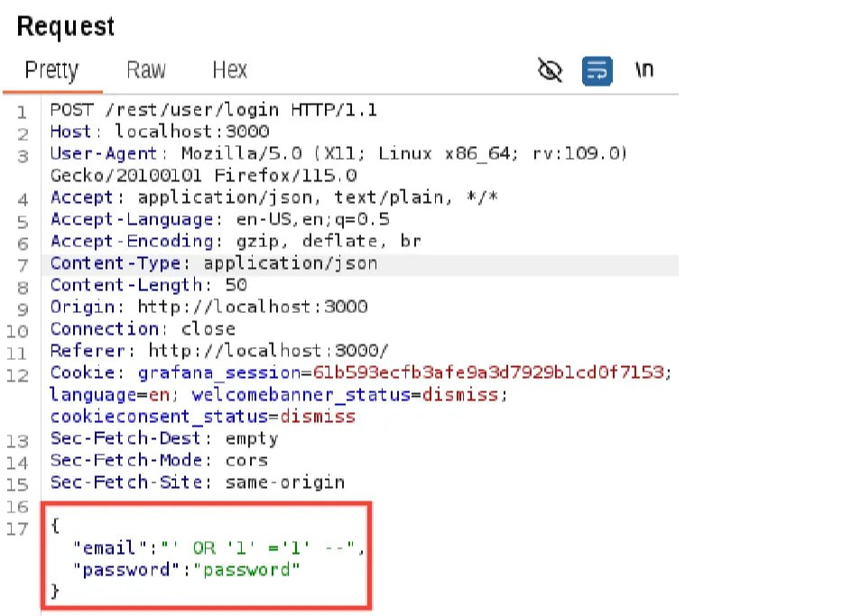Click the Gecko/20100101 Firefox/115.0 text
The image size is (861, 616).
(x=204, y=176)
